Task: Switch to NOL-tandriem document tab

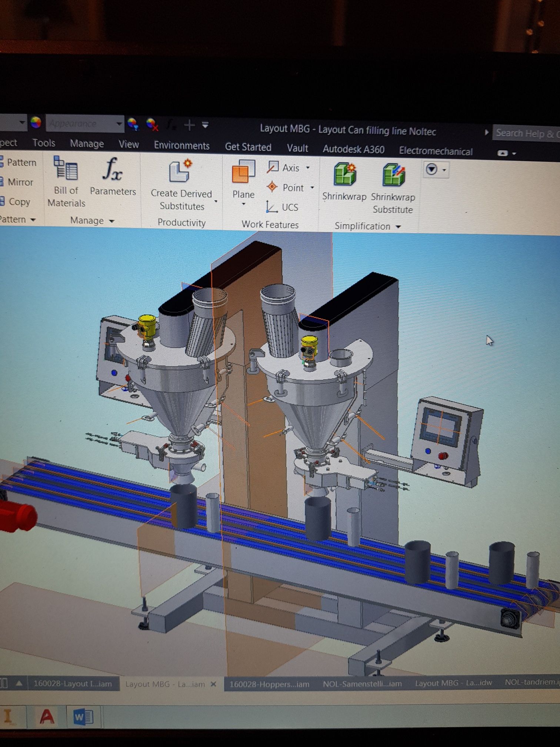Action: click(x=532, y=681)
